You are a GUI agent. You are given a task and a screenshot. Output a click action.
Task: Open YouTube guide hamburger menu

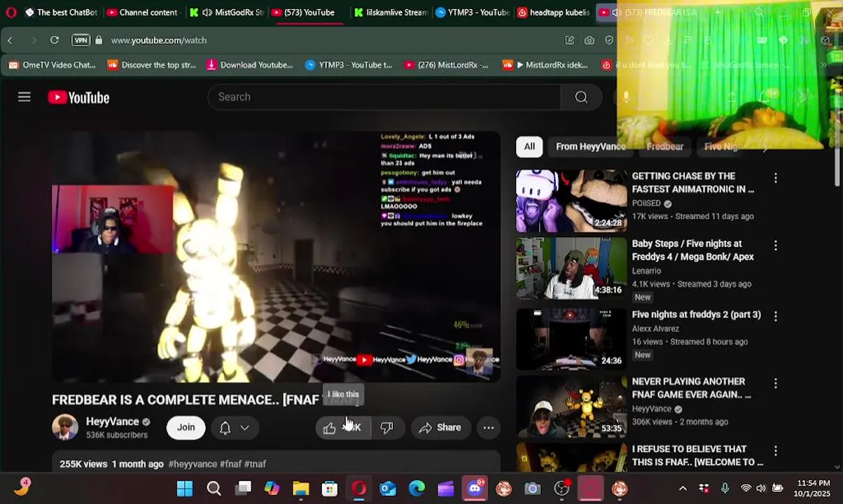[25, 97]
